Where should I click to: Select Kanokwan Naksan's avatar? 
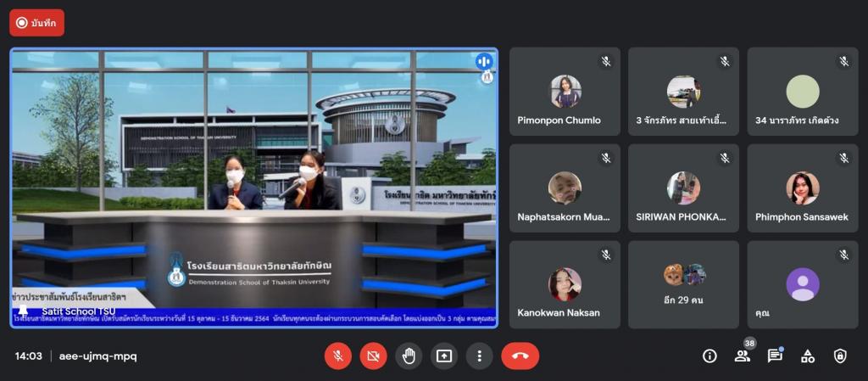(565, 284)
